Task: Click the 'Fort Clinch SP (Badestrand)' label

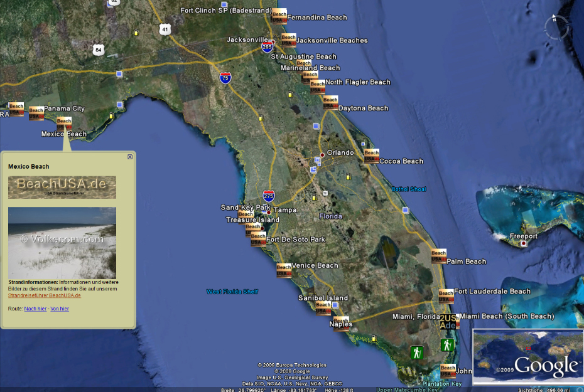Action: coord(226,11)
